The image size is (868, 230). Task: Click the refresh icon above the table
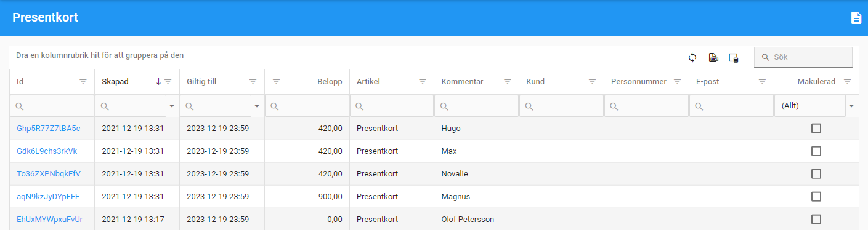[x=692, y=57]
